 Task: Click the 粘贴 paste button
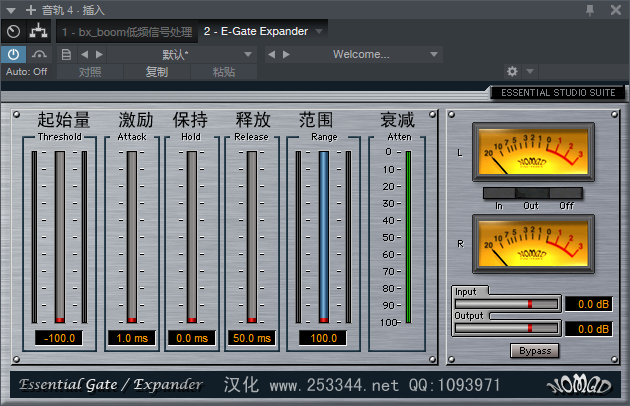224,72
